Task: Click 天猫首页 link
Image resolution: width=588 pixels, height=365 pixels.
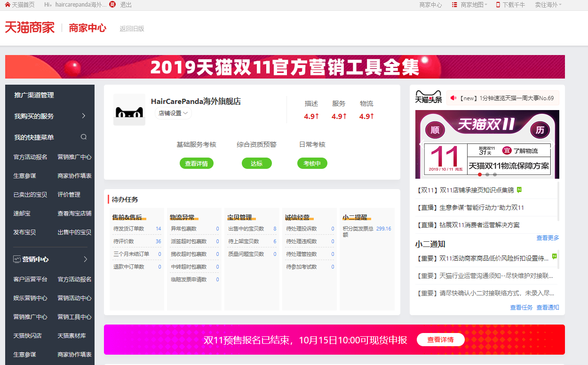Action: pyautogui.click(x=23, y=5)
